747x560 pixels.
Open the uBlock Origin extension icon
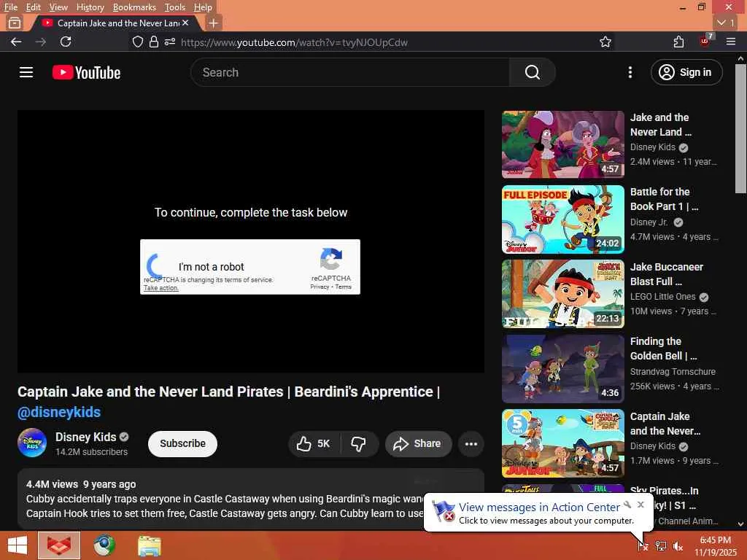pos(705,41)
